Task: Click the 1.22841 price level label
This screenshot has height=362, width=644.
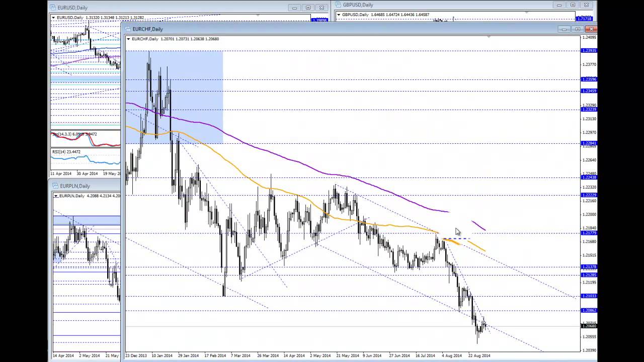Action: [589, 143]
